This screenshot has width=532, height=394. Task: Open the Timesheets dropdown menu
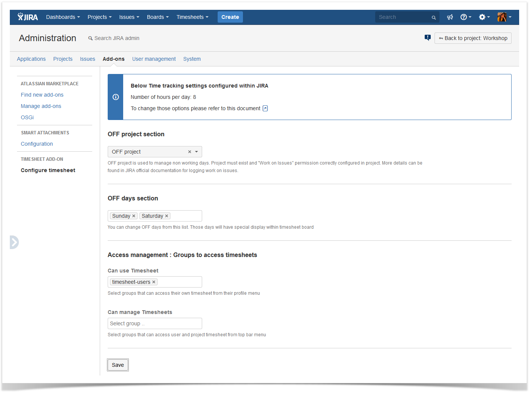(x=192, y=17)
